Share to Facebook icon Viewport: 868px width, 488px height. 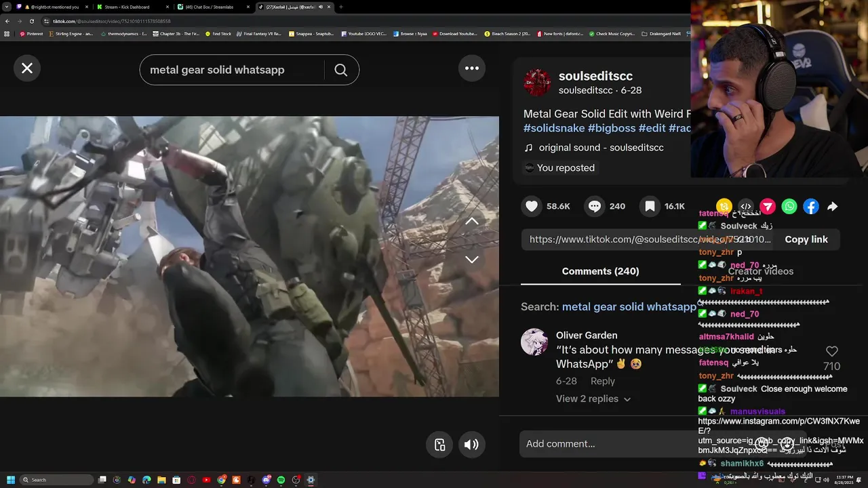coord(811,206)
